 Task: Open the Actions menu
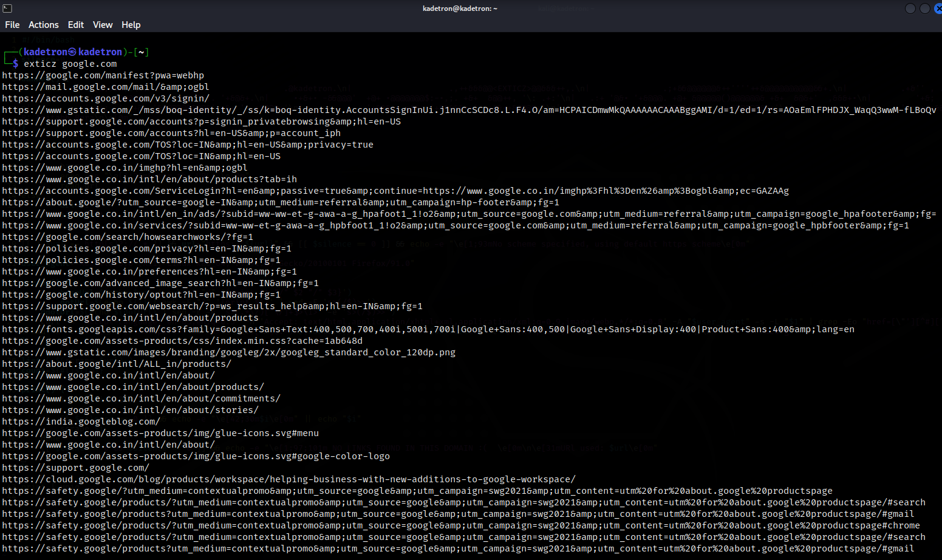(x=44, y=25)
